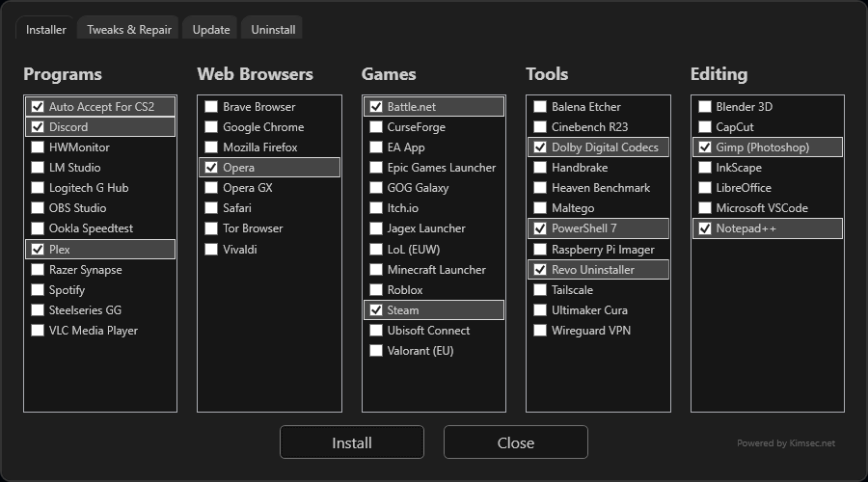The height and width of the screenshot is (482, 868).
Task: Switch to the Tweaks & Repair tab
Action: pyautogui.click(x=129, y=29)
